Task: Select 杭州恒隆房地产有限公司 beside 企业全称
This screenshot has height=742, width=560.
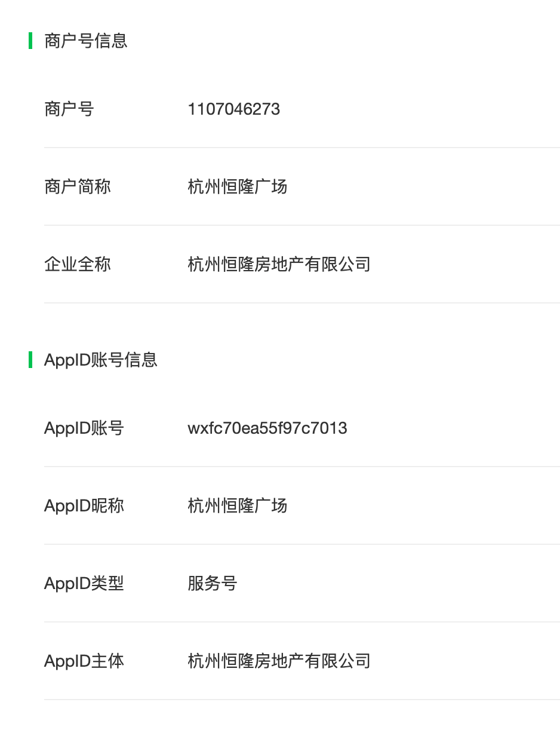Action: [x=279, y=264]
